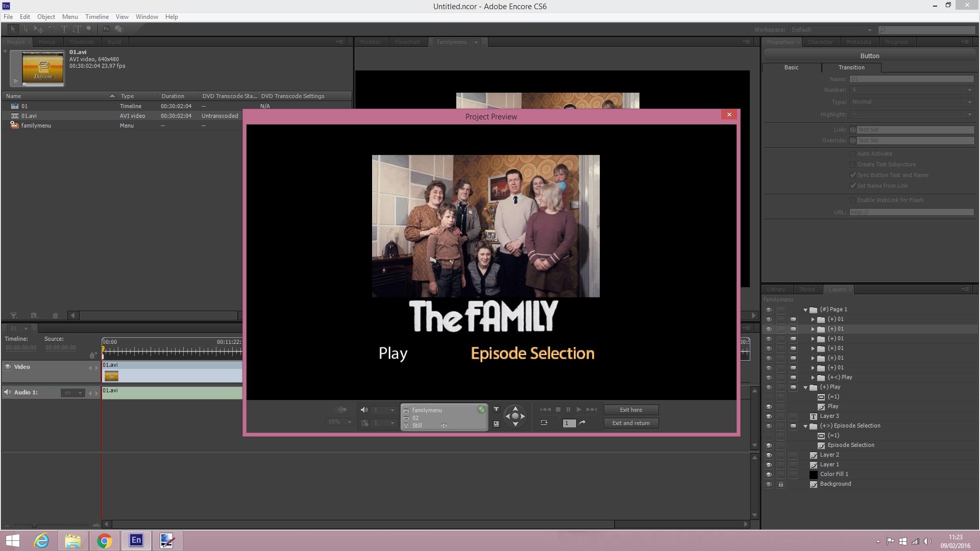Viewport: 980px width, 551px height.
Task: Click the Menu remote button below Title
Action: [496, 424]
